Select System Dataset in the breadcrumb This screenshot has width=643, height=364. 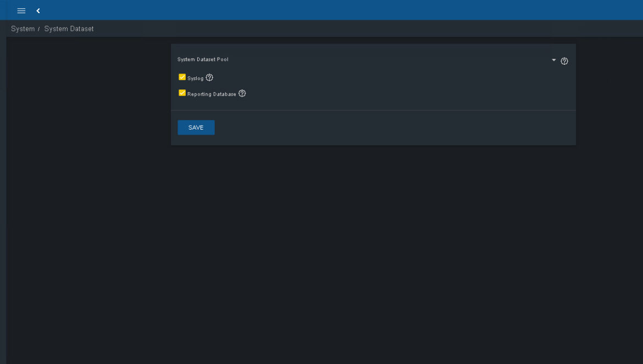point(69,29)
